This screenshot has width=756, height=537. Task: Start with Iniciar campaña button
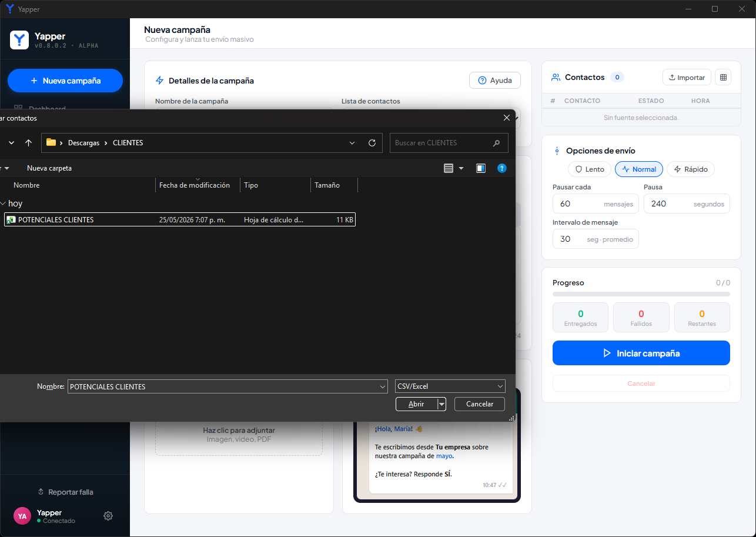point(641,353)
